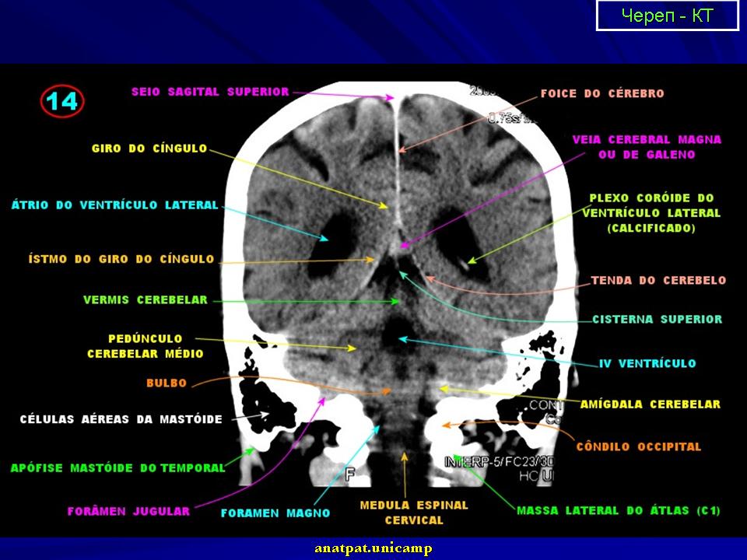
Task: Open the anatpat.unicamp footer link
Action: click(x=373, y=548)
